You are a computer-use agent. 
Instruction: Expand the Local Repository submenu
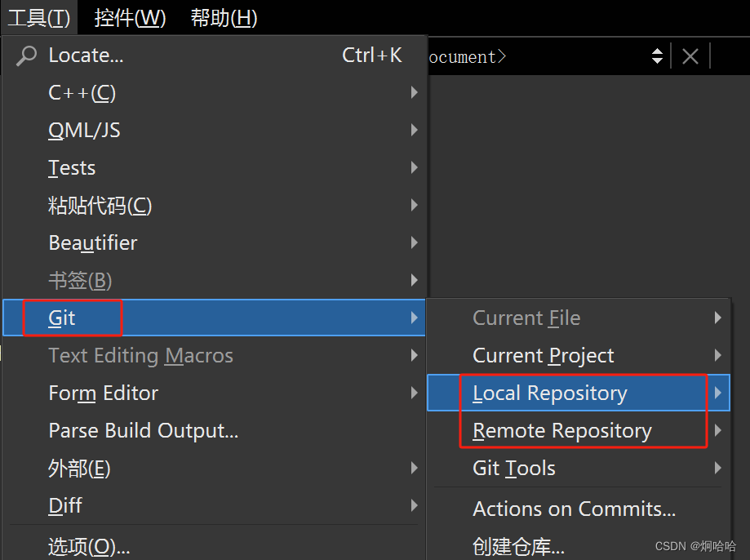[551, 393]
